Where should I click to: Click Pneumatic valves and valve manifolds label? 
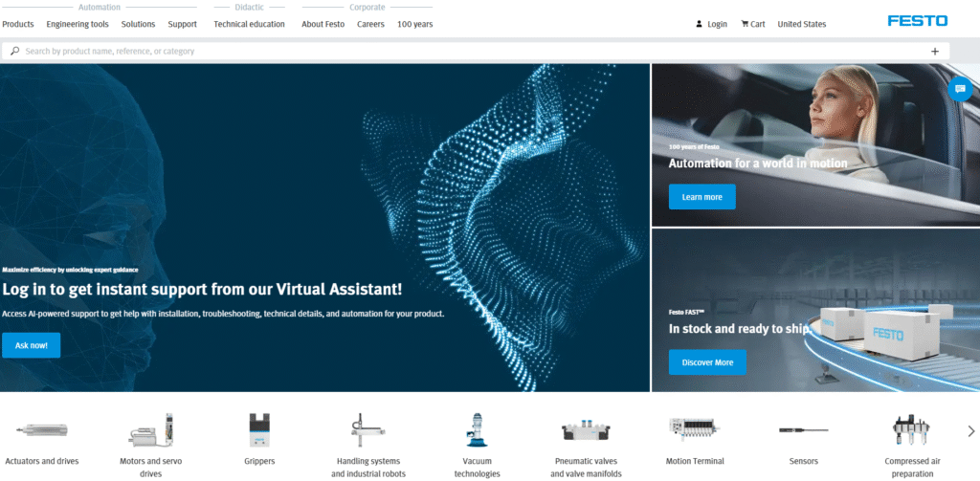coord(587,468)
